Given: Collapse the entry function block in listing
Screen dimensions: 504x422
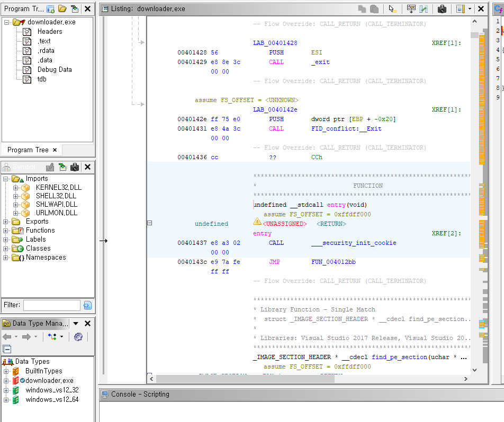Looking at the screenshot, I should [x=149, y=223].
